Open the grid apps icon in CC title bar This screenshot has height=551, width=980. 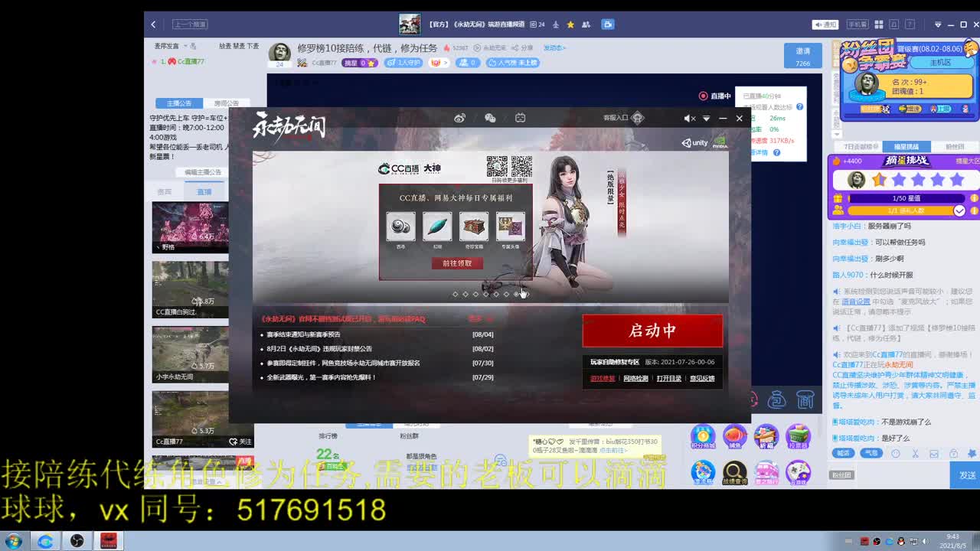coord(879,24)
